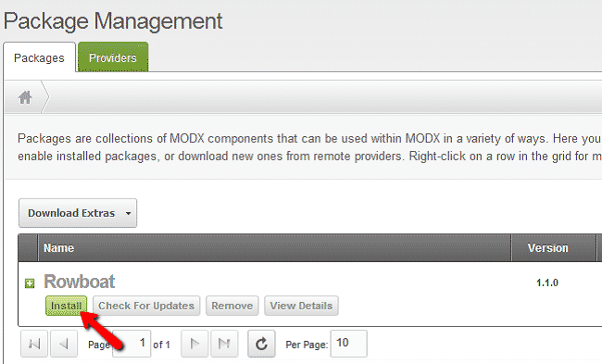The width and height of the screenshot is (602, 364).
Task: Go to the first page of packages
Action: click(x=34, y=344)
